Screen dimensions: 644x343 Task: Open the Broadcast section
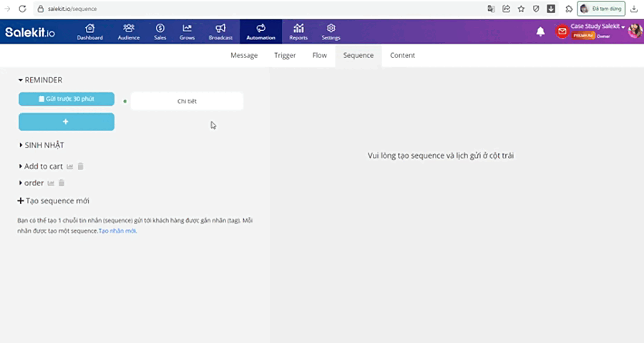click(x=220, y=32)
